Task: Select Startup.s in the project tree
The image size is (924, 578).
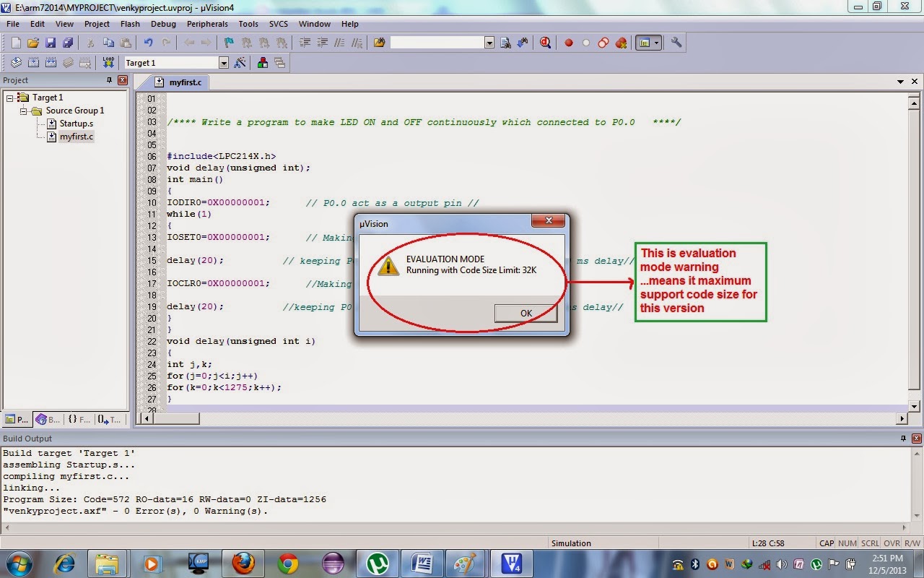Action: point(76,124)
